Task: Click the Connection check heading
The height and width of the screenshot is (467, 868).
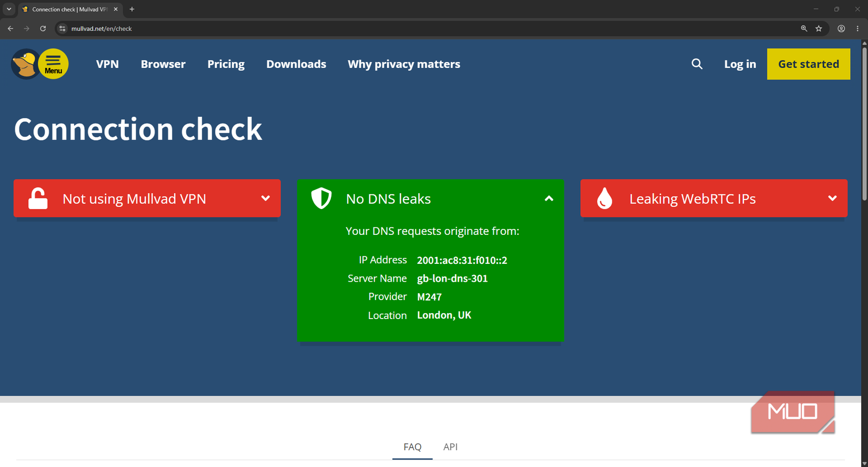Action: 138,129
